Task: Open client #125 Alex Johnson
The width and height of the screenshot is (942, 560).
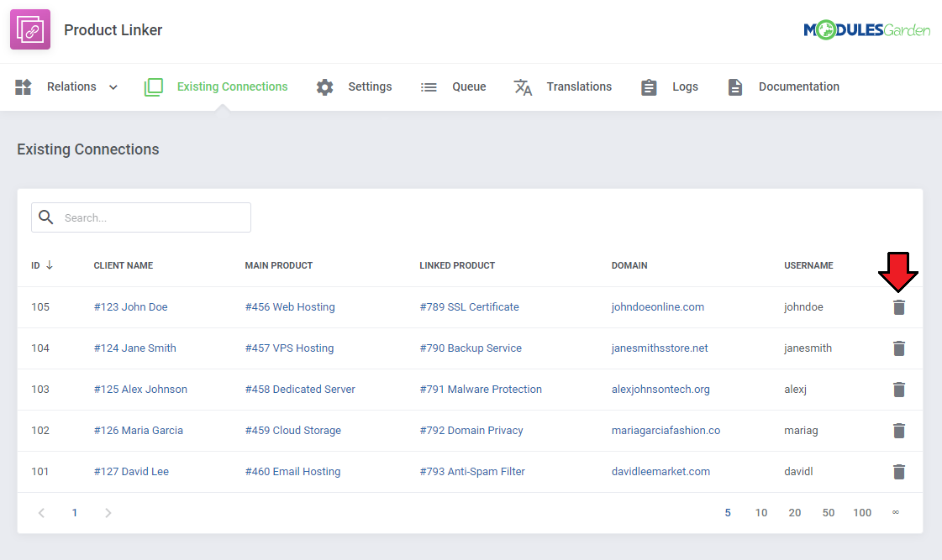Action: 140,389
